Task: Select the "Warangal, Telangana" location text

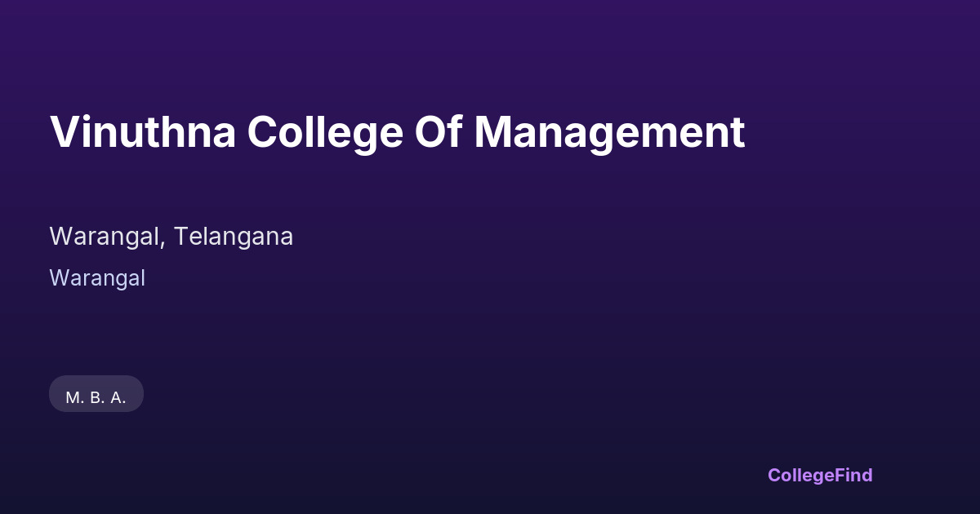Action: (171, 237)
